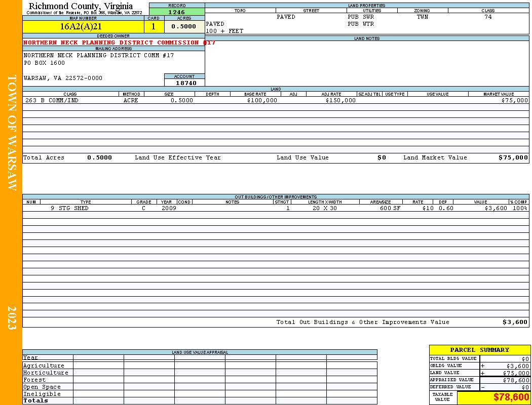Viewport: 532px width, 405px height.
Task: Click PUB WTR utilities entry
Action: tap(361, 24)
